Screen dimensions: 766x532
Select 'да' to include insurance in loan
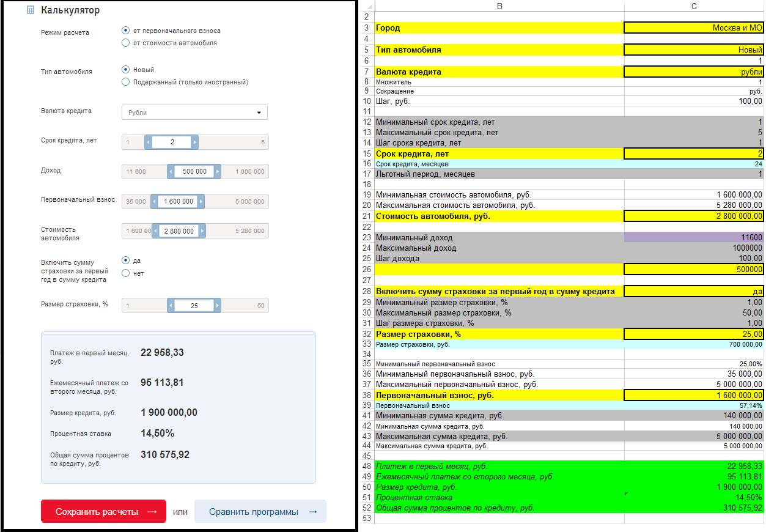pos(126,260)
